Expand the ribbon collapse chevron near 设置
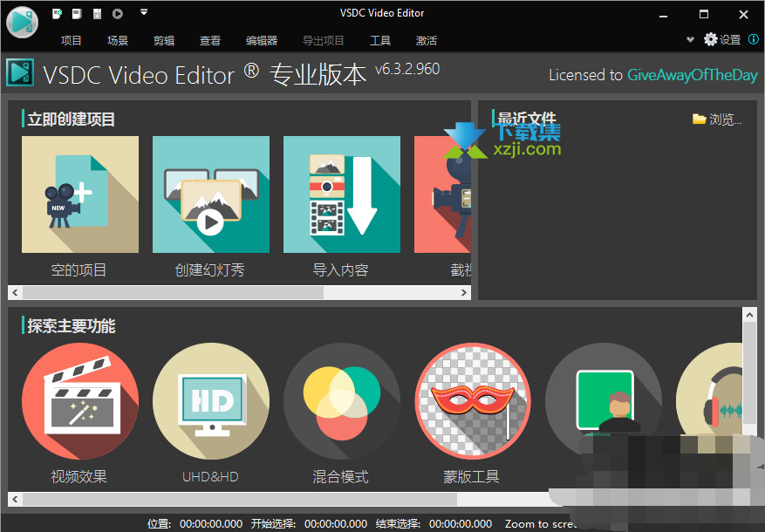Image resolution: width=765 pixels, height=532 pixels. pos(690,39)
